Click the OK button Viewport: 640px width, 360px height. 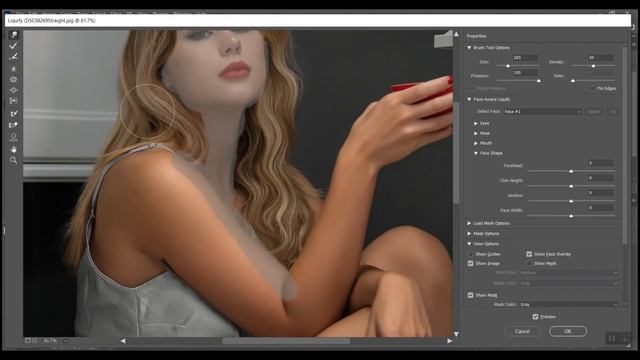click(568, 331)
